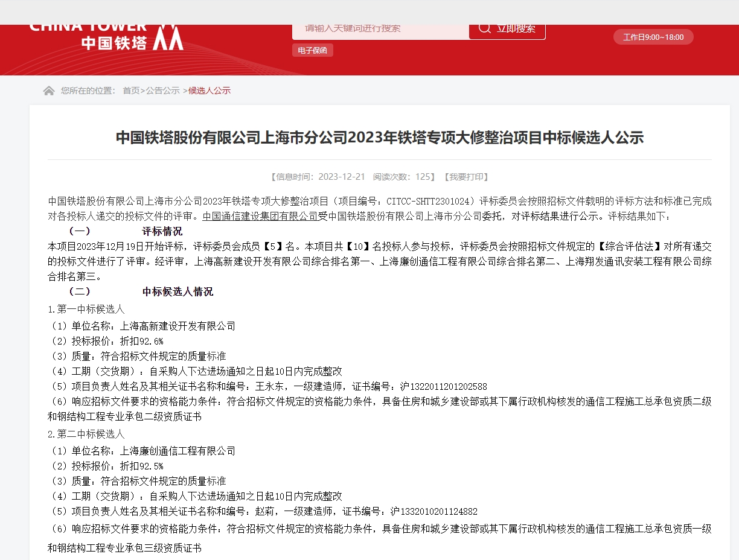This screenshot has height=560, width=739.
Task: Open the 电子保函 tag link
Action: click(x=313, y=51)
